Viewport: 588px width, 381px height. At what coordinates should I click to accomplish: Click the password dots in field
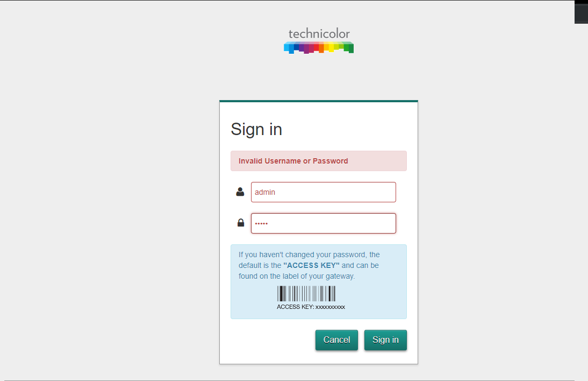point(261,224)
